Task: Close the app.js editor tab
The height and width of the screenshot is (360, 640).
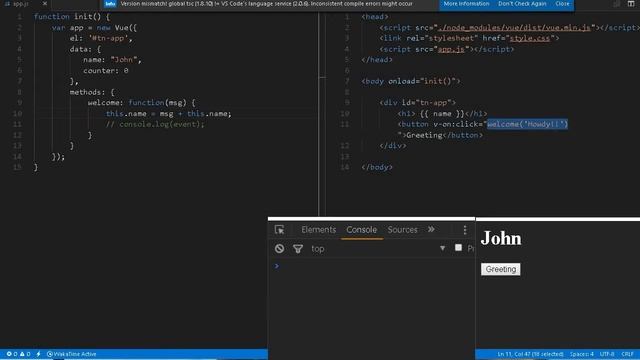Action: [44, 4]
